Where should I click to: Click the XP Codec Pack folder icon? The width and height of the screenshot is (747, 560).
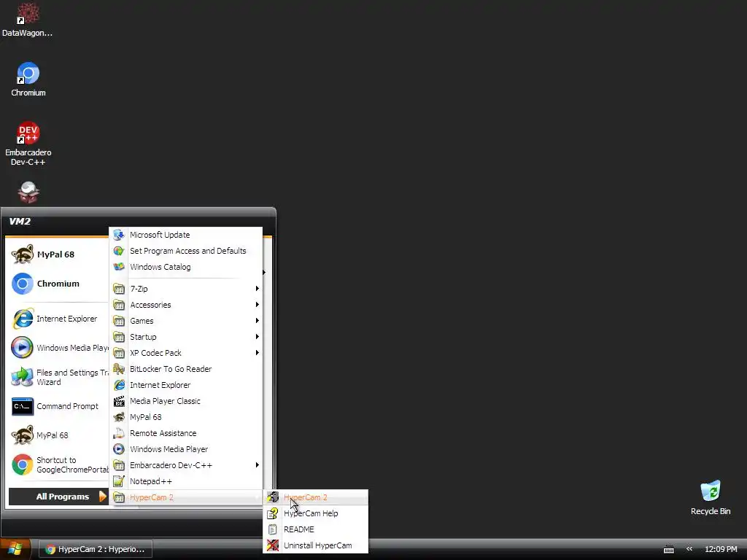pyautogui.click(x=119, y=353)
